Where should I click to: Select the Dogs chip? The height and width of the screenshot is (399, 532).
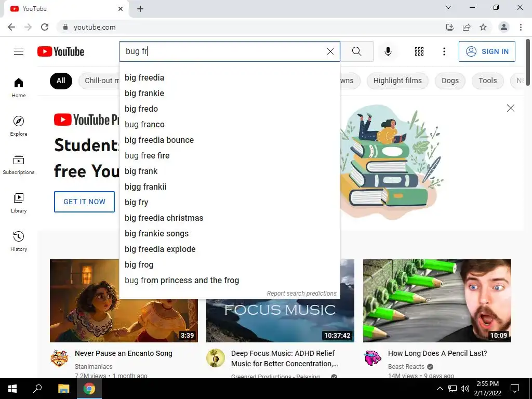pos(450,81)
